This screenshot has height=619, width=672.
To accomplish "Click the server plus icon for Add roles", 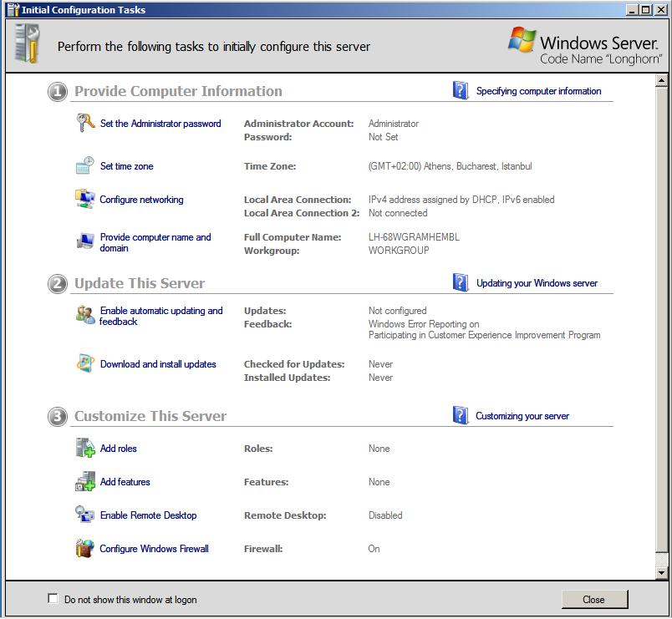I will 85,448.
